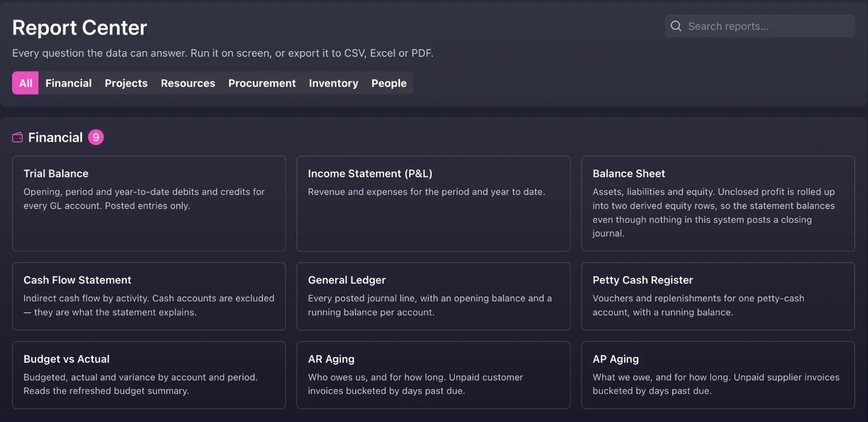The height and width of the screenshot is (422, 868).
Task: Open the AR Aging report card
Action: point(433,375)
